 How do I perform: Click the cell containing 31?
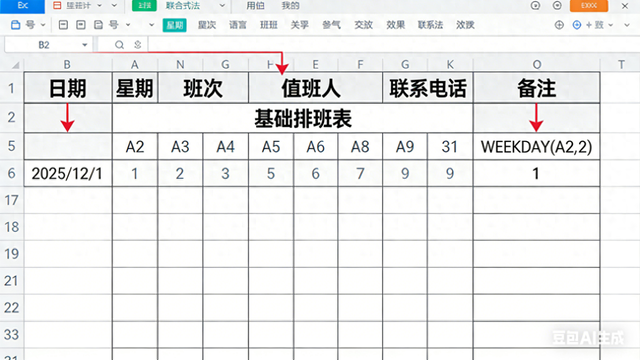(450, 147)
